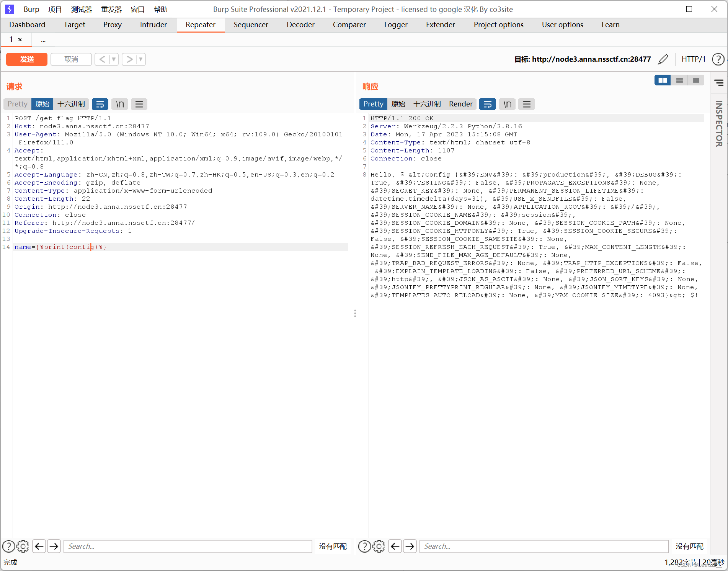Go to the Learn tab
This screenshot has width=728, height=571.
point(610,25)
